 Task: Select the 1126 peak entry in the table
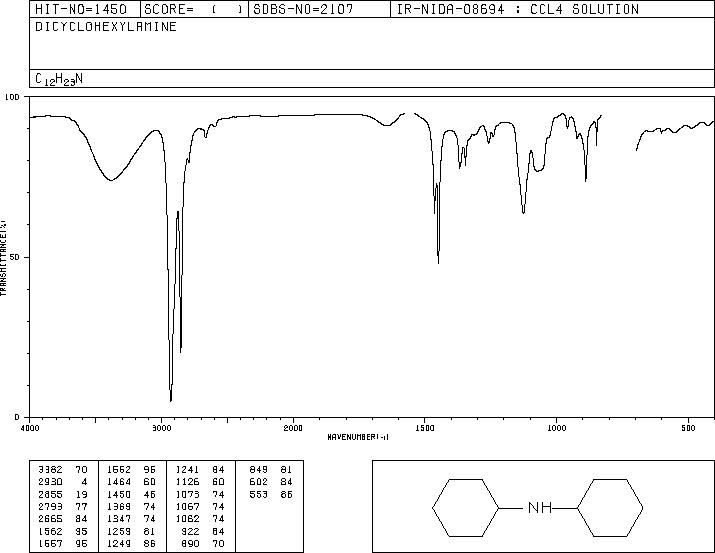point(200,482)
